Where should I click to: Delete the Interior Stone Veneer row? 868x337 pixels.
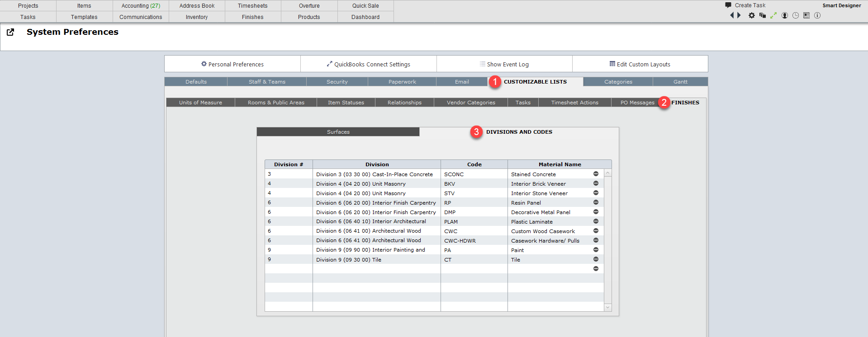[x=596, y=193]
